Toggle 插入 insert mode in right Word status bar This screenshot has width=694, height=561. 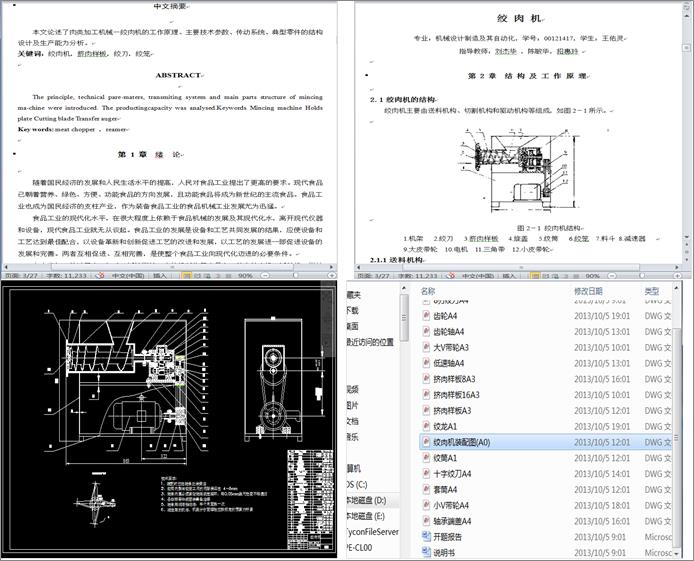coord(509,275)
